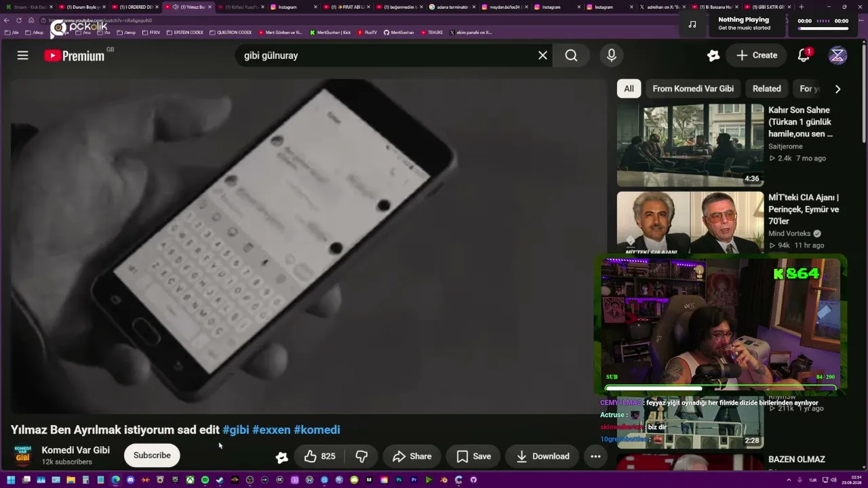The height and width of the screenshot is (488, 868).
Task: Open the Xbox app from the taskbar
Action: (190, 480)
